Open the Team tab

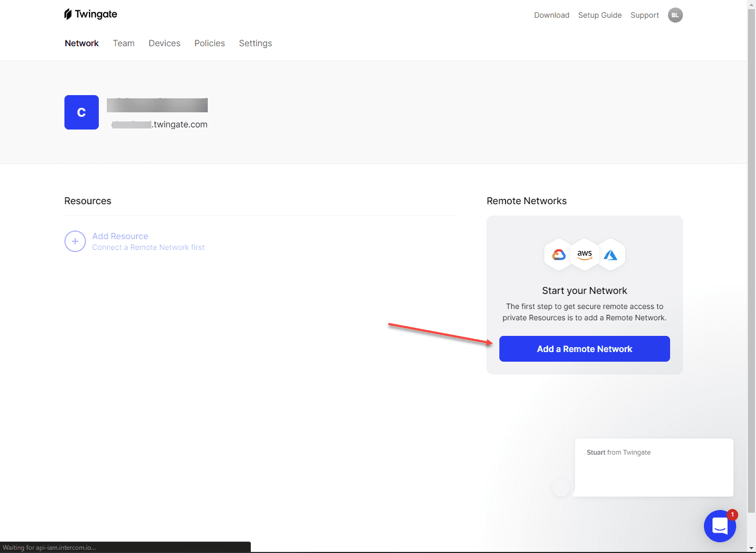pyautogui.click(x=123, y=44)
